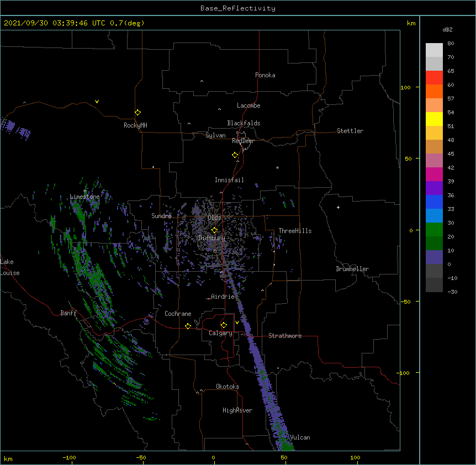Click the Innisfail city label
Viewport: 476px width, 465px height.
point(229,180)
